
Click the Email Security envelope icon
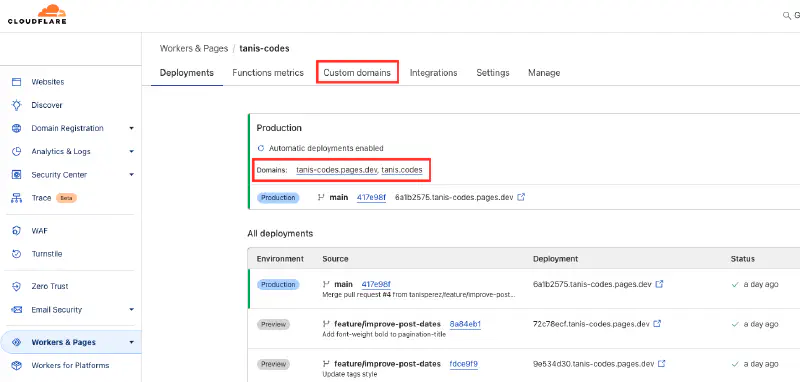click(x=16, y=310)
